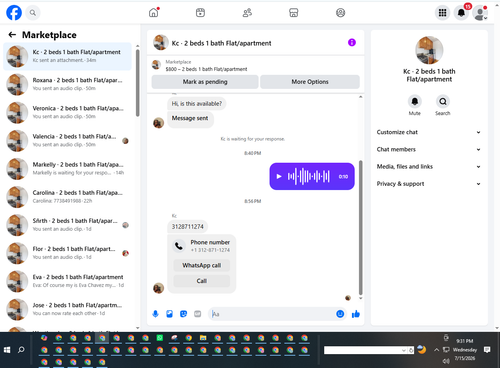Screen dimensions: 500x368
Task: Record a voice clip with microphone icon
Action: click(155, 314)
